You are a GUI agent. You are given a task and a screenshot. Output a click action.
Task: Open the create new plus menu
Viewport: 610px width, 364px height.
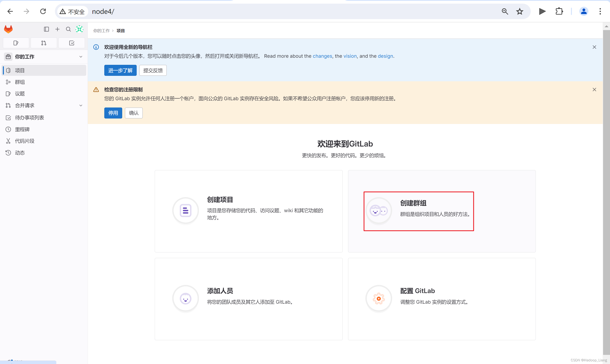click(57, 29)
